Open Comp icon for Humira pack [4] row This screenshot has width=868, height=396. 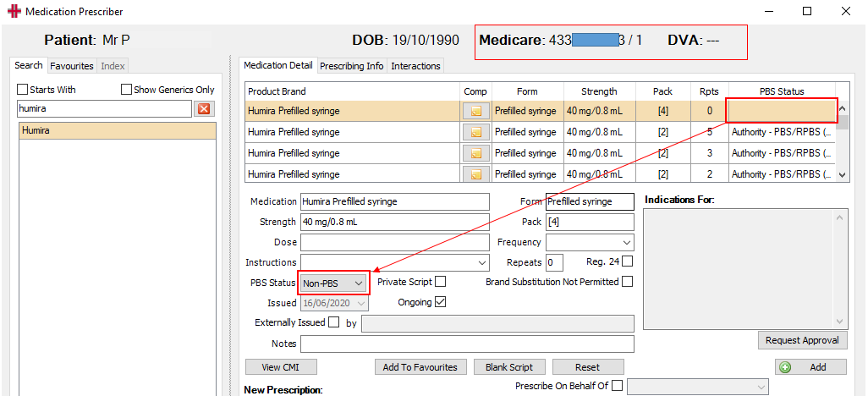click(475, 112)
